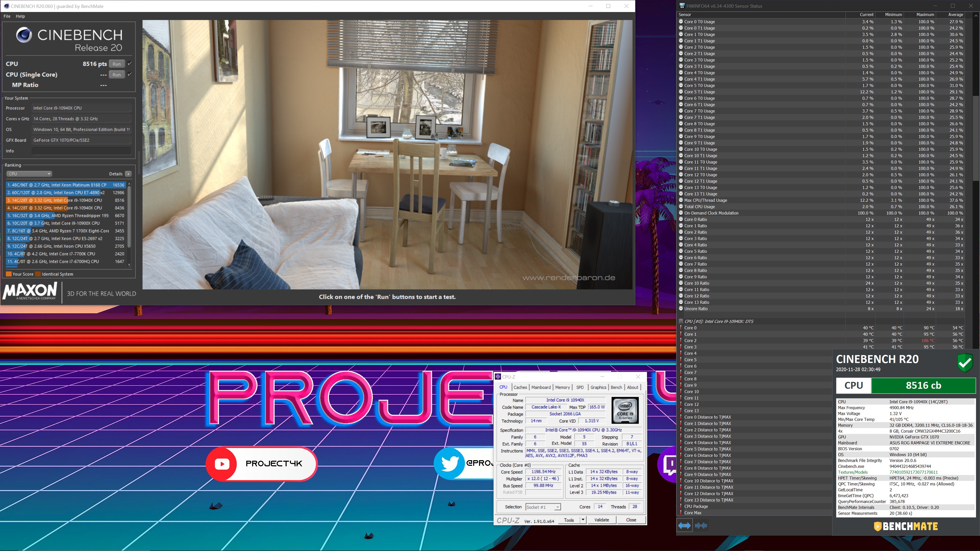The image size is (980, 551).
Task: Click the YouTube play icon on wallpaper
Action: pos(222,464)
